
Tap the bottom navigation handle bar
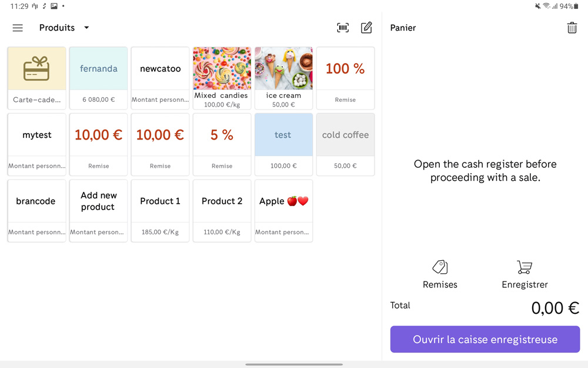click(x=294, y=364)
